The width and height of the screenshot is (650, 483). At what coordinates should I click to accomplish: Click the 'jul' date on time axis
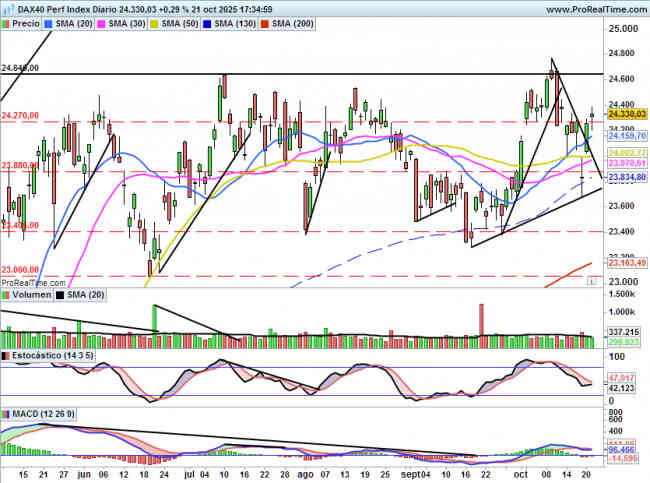(x=189, y=475)
